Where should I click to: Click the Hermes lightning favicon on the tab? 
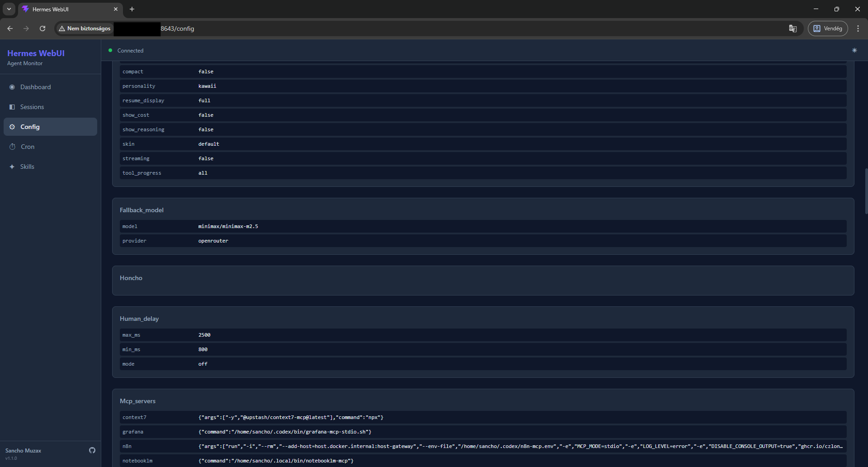pyautogui.click(x=26, y=9)
